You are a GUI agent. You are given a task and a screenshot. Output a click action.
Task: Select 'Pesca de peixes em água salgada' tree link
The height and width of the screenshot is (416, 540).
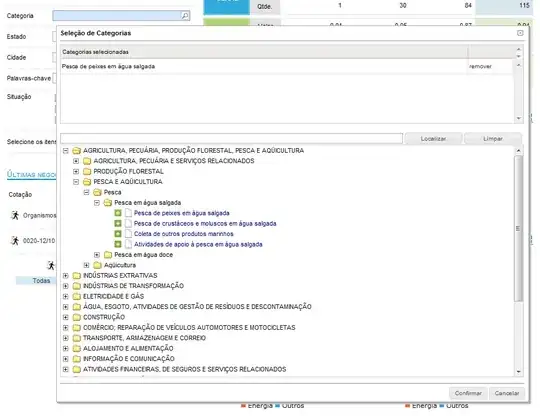tap(181, 213)
